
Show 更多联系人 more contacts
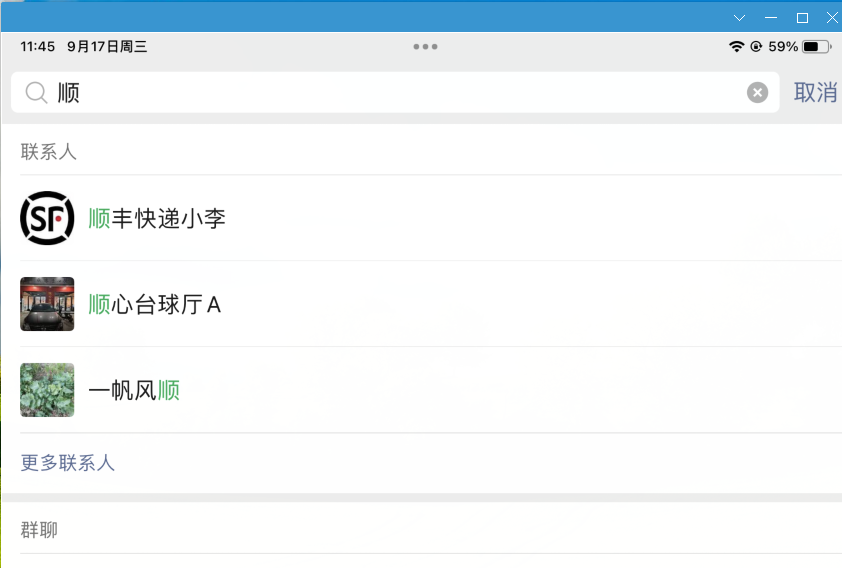[68, 463]
